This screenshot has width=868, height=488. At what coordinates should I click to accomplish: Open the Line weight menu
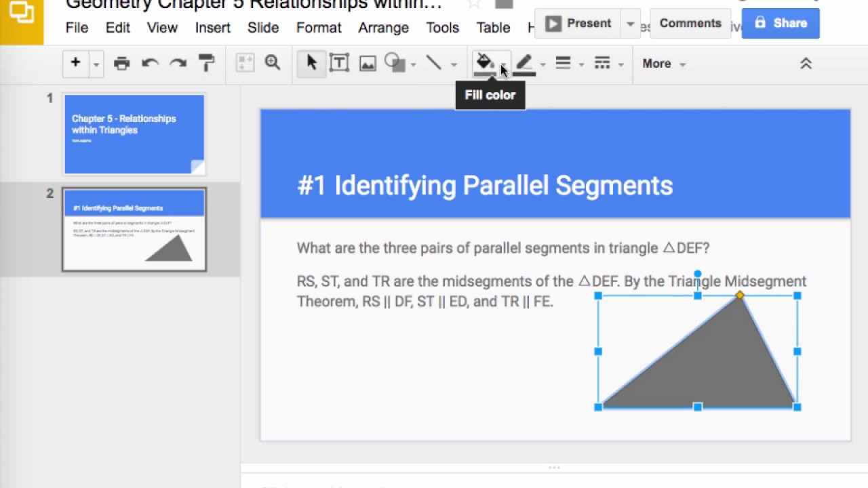[x=563, y=64]
